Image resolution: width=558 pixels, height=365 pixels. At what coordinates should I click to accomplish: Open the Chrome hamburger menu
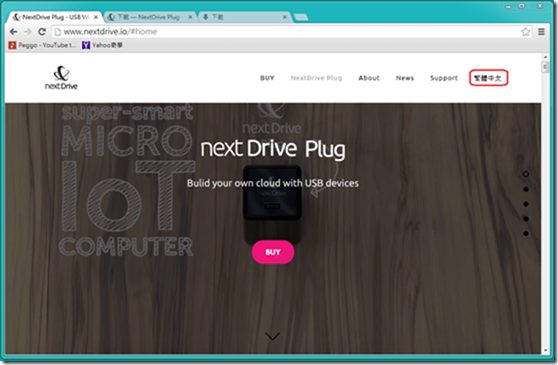(x=541, y=32)
